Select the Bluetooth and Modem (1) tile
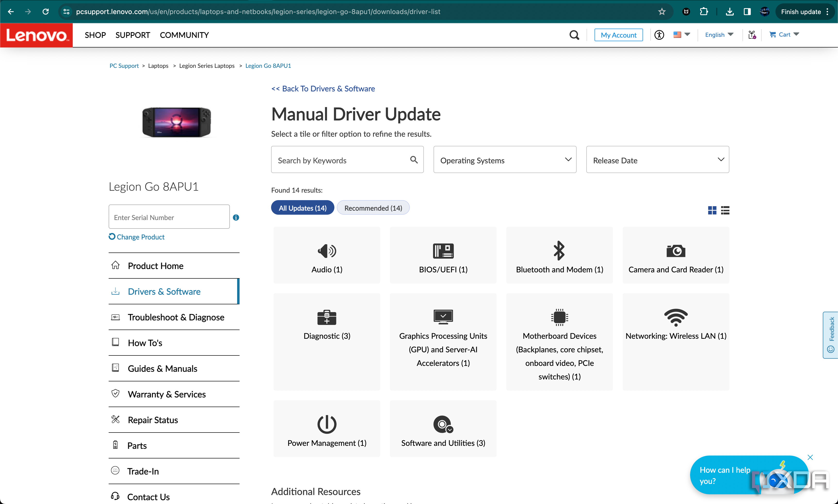 (x=559, y=255)
